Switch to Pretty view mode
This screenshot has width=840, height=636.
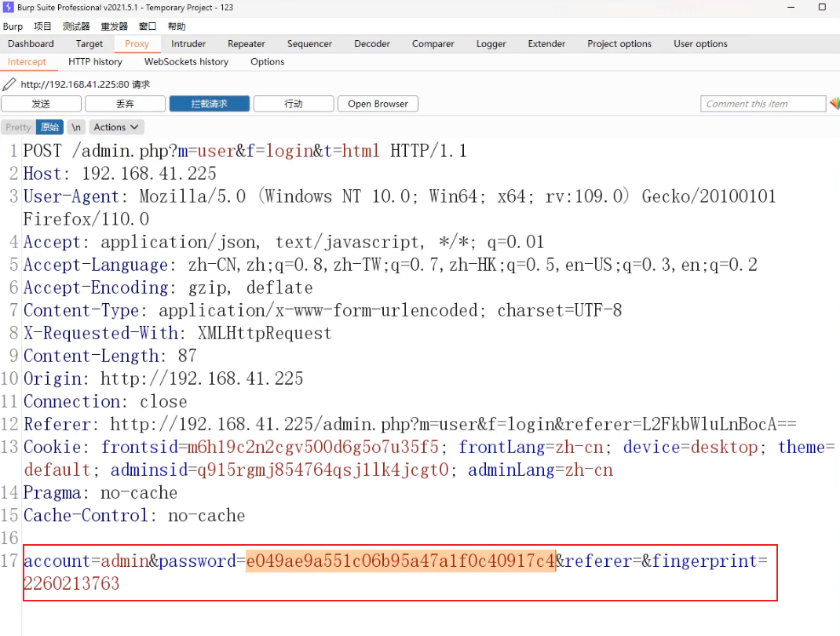click(18, 127)
